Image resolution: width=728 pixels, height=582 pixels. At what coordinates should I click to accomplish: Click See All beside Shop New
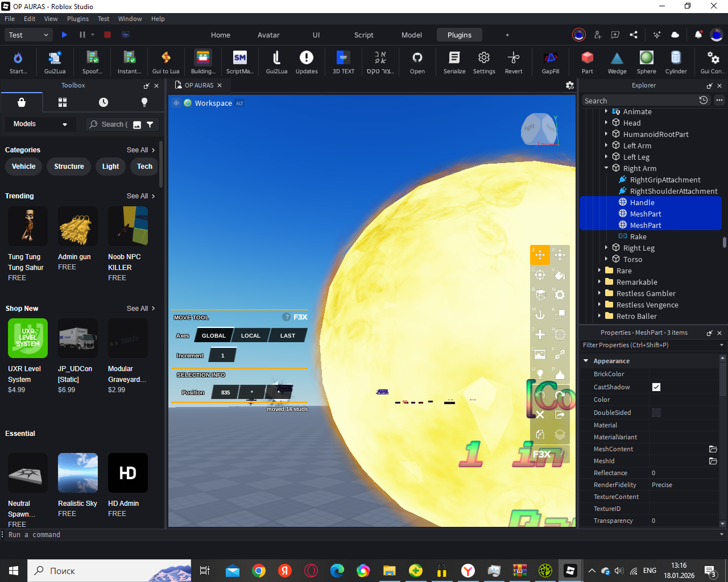click(x=140, y=309)
